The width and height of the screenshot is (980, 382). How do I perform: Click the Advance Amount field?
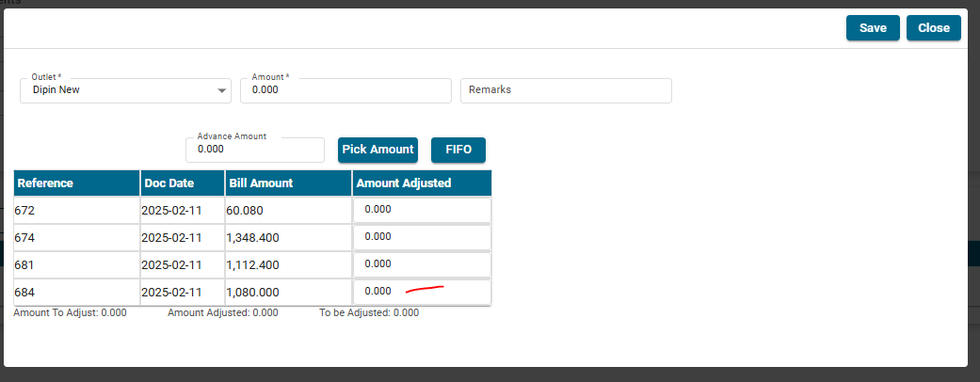pyautogui.click(x=255, y=150)
